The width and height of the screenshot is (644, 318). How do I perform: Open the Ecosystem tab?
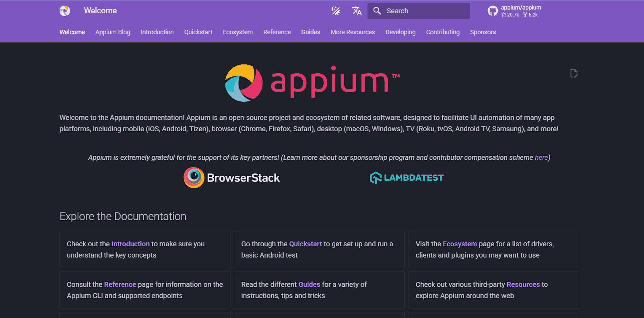coord(238,32)
